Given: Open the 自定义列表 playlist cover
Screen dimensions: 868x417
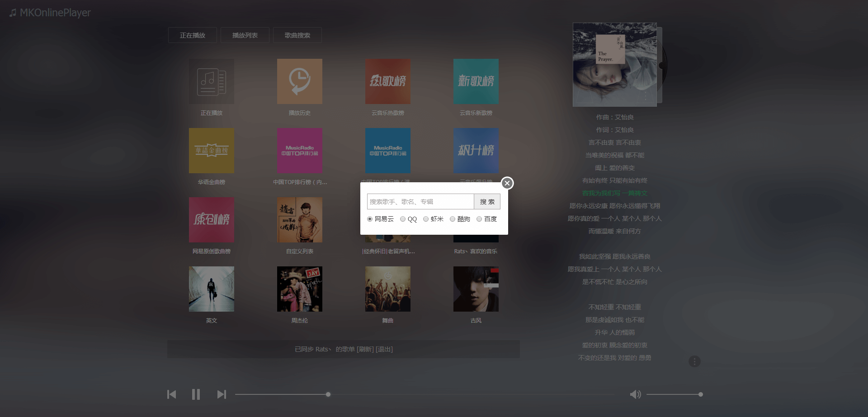Looking at the screenshot, I should click(x=300, y=220).
